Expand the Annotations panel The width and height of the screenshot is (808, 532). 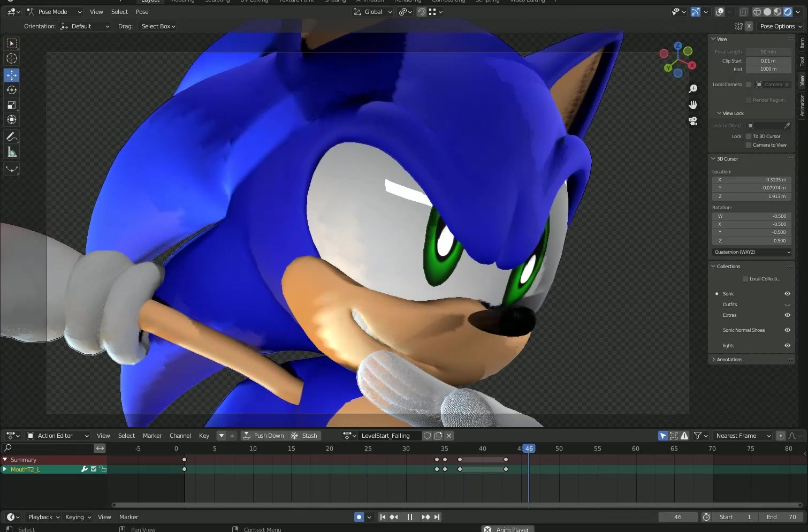729,360
